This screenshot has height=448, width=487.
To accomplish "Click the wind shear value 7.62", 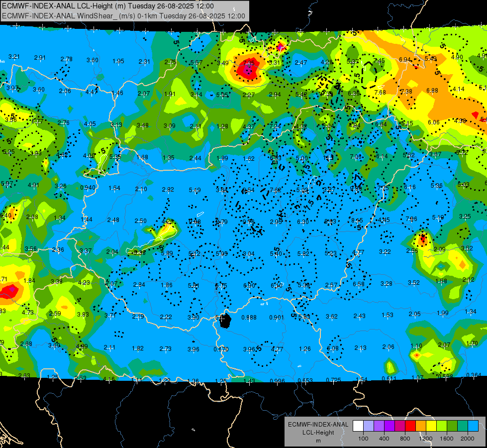I will click(276, 190).
